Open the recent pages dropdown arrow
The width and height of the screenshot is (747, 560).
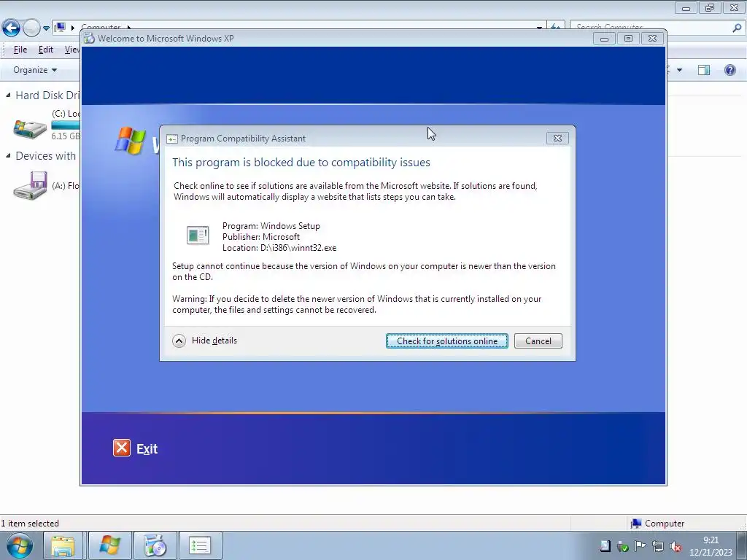click(46, 28)
